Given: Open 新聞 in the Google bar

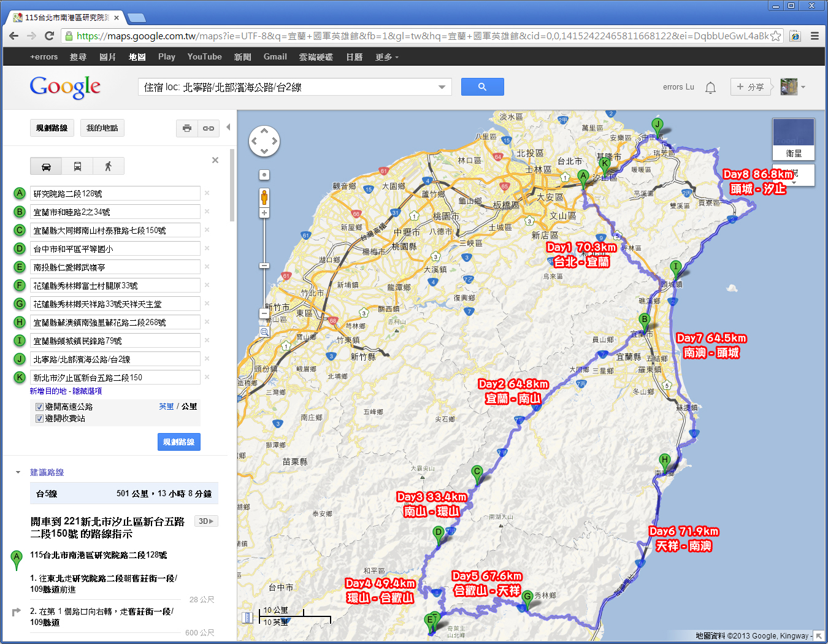Looking at the screenshot, I should [243, 57].
